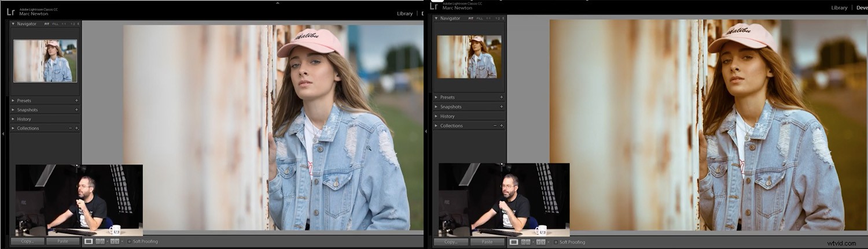
Task: Toggle Before/After YY view in left window
Action: pos(114,241)
